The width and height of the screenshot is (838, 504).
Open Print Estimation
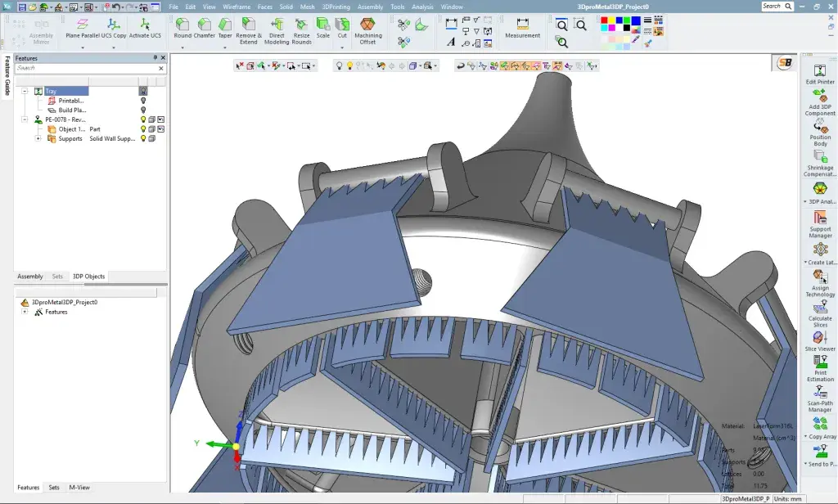pyautogui.click(x=820, y=360)
